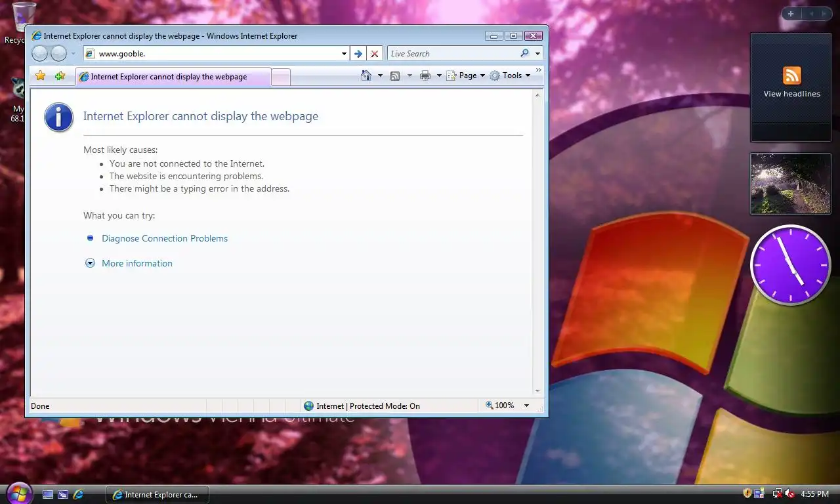Click the sidebar next gadgets page arrow
Screen dimensions: 840x504
point(824,14)
